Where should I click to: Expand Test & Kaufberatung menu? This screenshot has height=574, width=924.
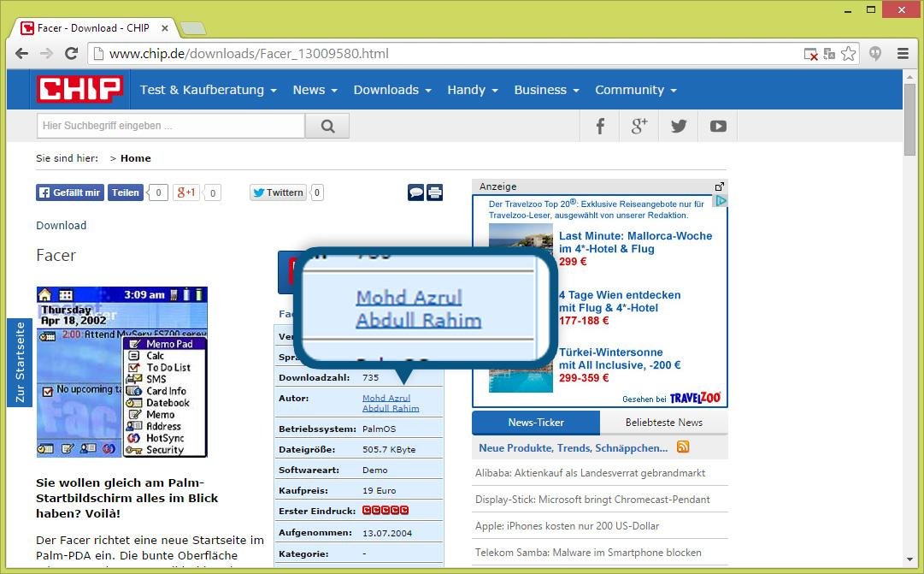click(208, 90)
